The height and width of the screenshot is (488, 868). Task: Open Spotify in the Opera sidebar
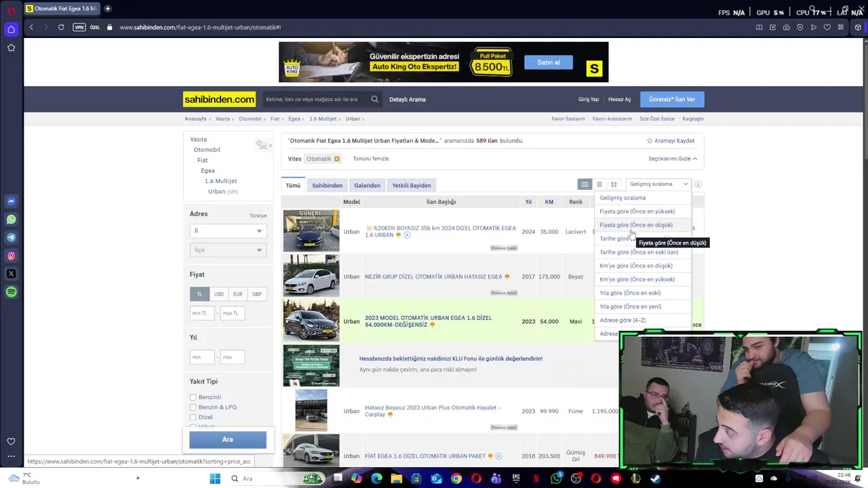pyautogui.click(x=11, y=292)
